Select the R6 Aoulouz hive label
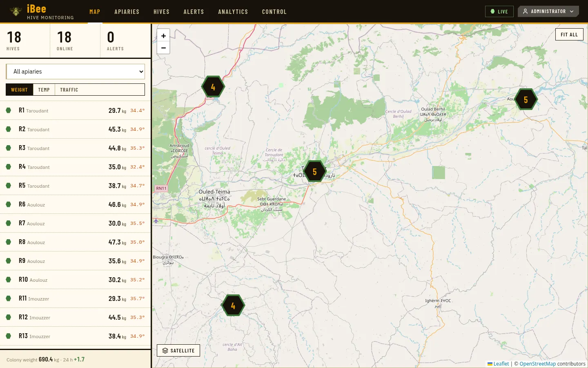The image size is (588, 368). [x=32, y=204]
